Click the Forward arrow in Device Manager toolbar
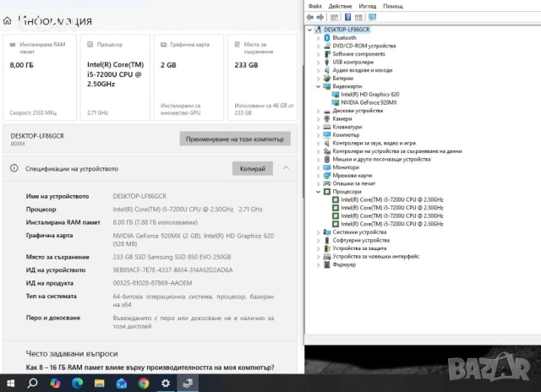Screen dimensions: 541x392 (x=320, y=17)
